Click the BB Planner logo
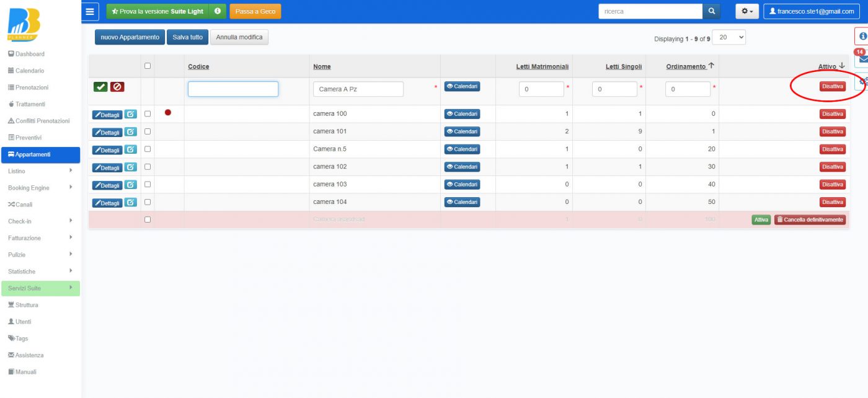The width and height of the screenshot is (868, 398). coord(25,24)
